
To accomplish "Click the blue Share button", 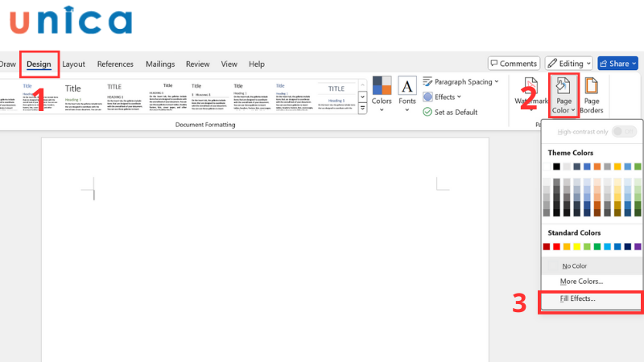I will tap(617, 64).
